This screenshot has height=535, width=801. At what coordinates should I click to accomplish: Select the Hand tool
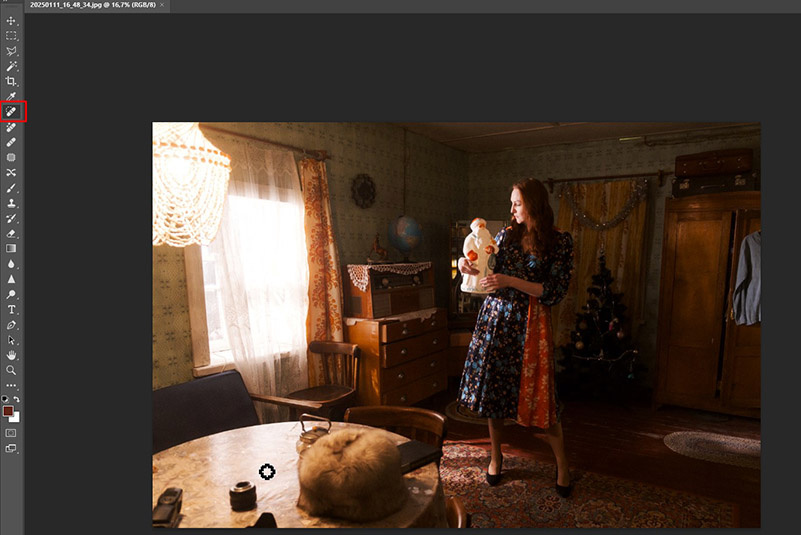11,355
